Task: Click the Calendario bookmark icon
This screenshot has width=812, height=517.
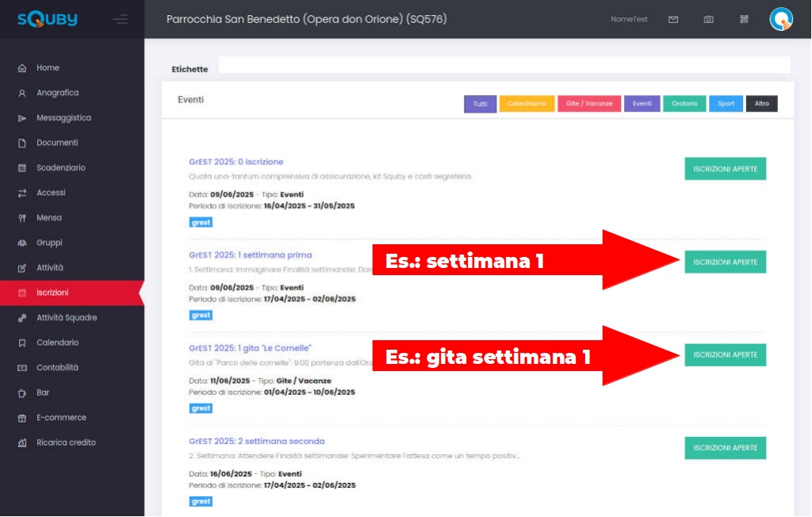Action: pos(21,343)
